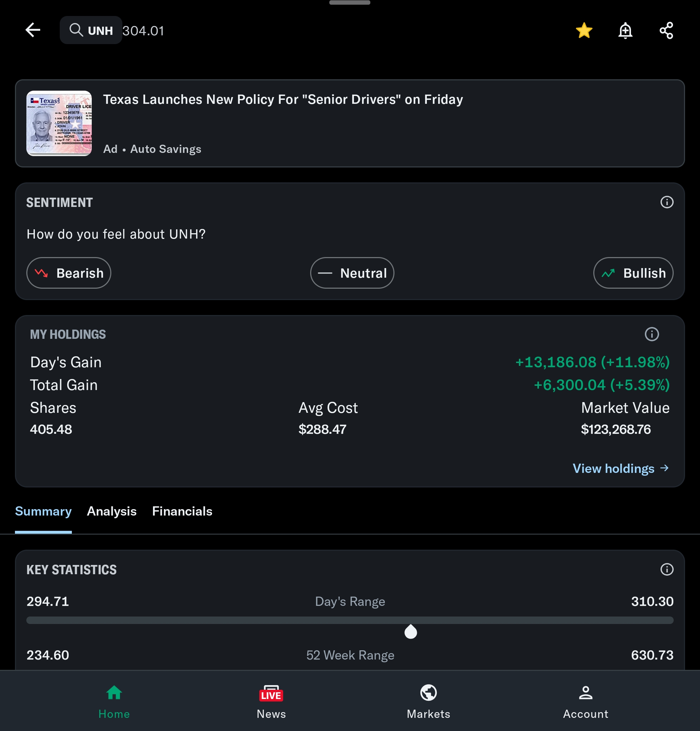Open the Summary tab
This screenshot has height=731, width=700.
coord(43,511)
